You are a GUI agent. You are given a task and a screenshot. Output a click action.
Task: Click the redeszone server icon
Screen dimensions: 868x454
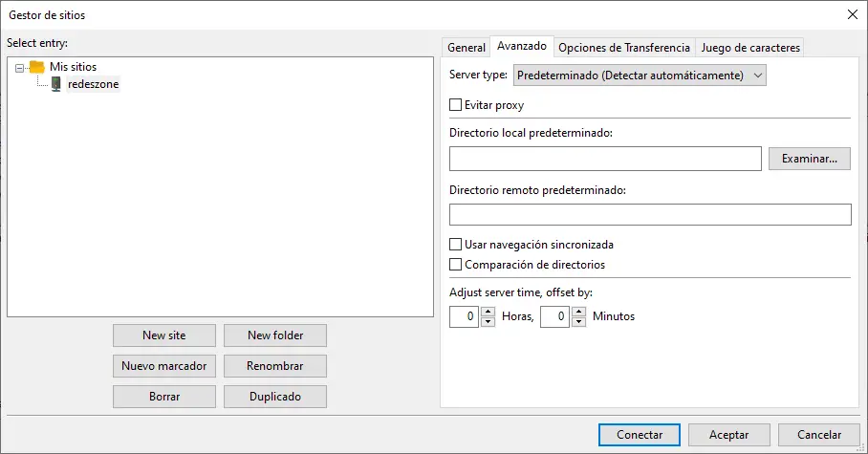coord(56,84)
